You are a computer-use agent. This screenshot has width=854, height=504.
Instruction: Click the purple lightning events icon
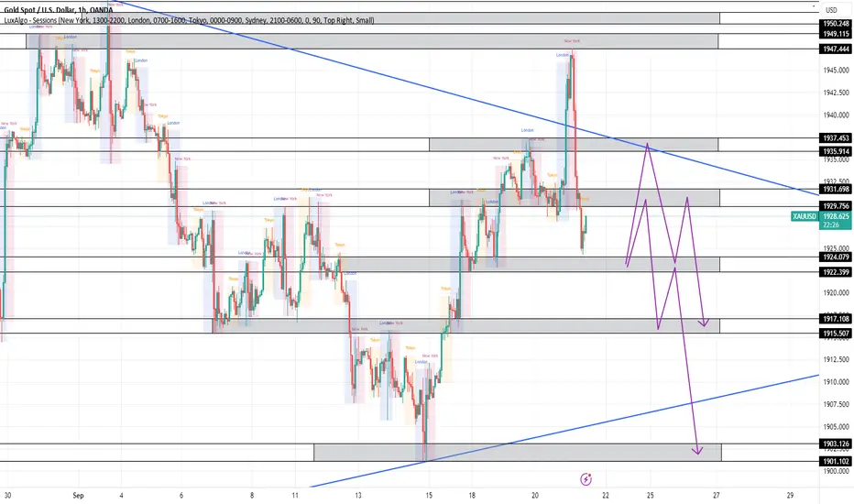coord(586,479)
